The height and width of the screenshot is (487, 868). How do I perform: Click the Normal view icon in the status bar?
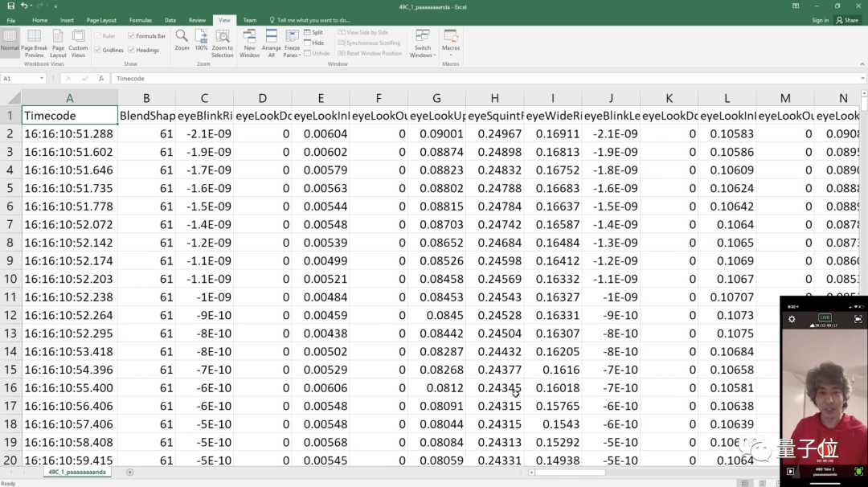745,483
